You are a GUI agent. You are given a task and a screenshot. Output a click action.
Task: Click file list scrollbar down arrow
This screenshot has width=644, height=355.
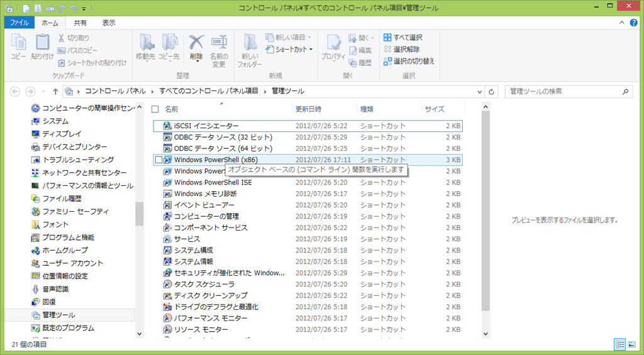tap(486, 334)
